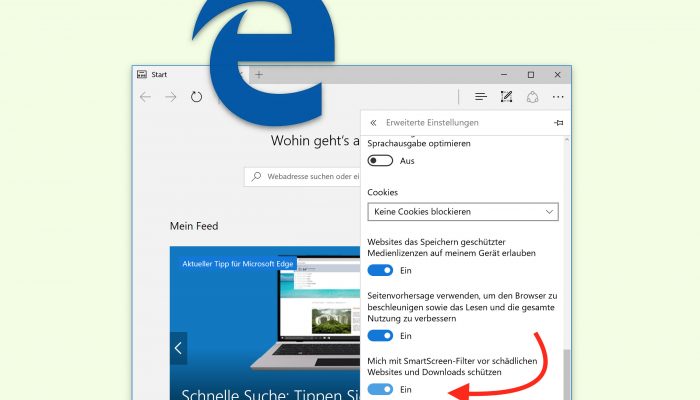Click the Webadresse suchen input field
The image size is (700, 400).
click(302, 176)
